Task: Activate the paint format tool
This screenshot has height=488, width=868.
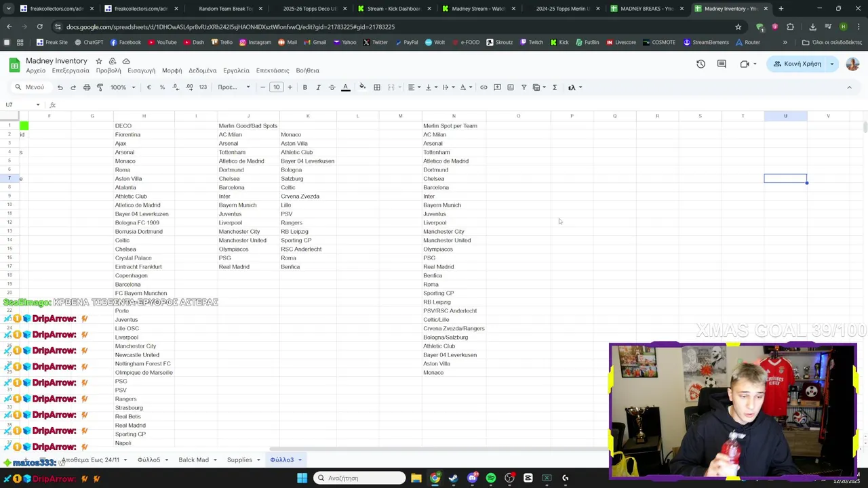Action: [100, 87]
